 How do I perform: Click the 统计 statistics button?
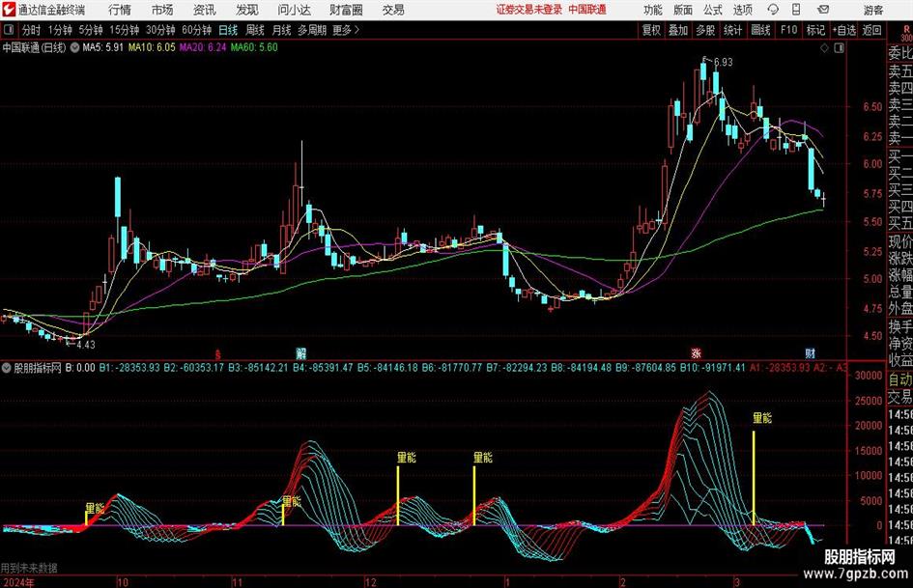[x=732, y=30]
